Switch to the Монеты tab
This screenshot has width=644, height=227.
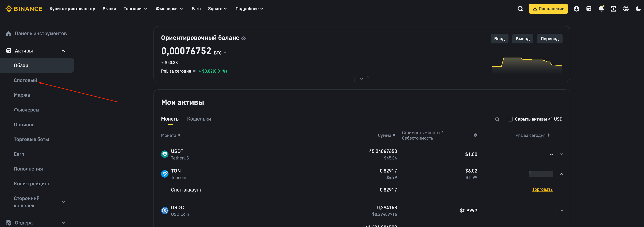pos(170,119)
